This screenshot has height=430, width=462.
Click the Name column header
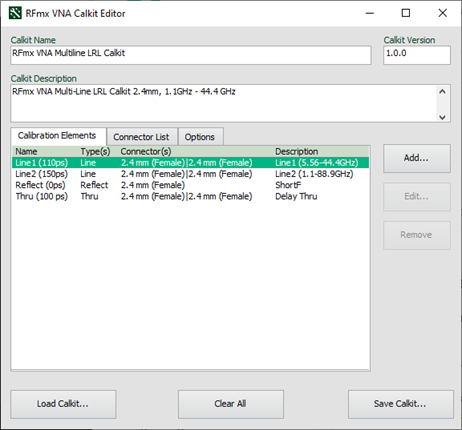click(x=26, y=151)
